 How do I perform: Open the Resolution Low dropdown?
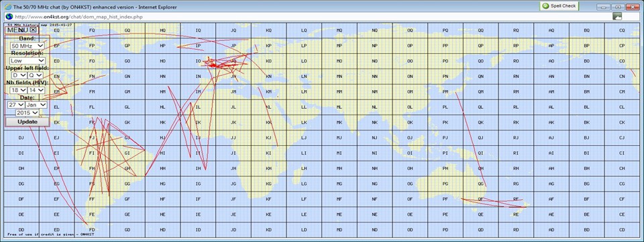[x=28, y=61]
